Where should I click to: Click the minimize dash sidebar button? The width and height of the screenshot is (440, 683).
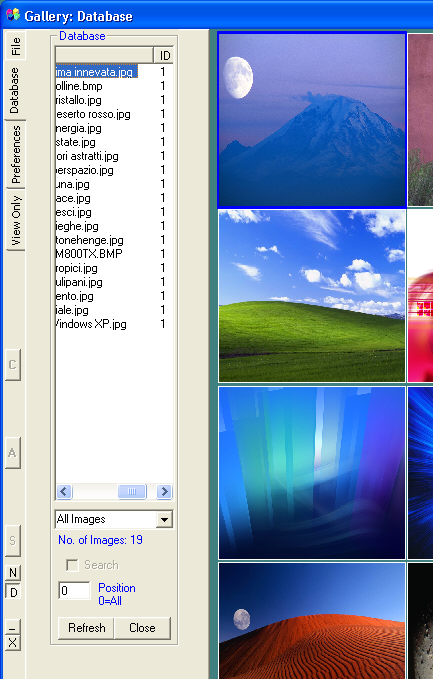[13, 628]
